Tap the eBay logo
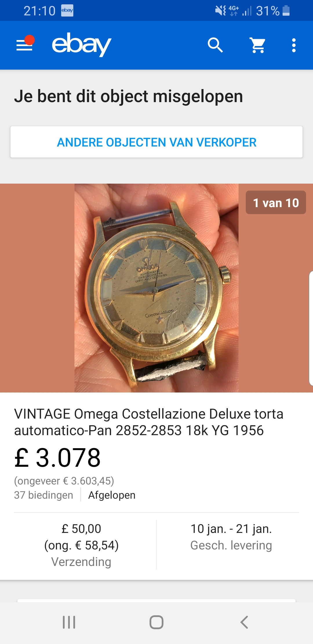The width and height of the screenshot is (313, 644). (81, 44)
